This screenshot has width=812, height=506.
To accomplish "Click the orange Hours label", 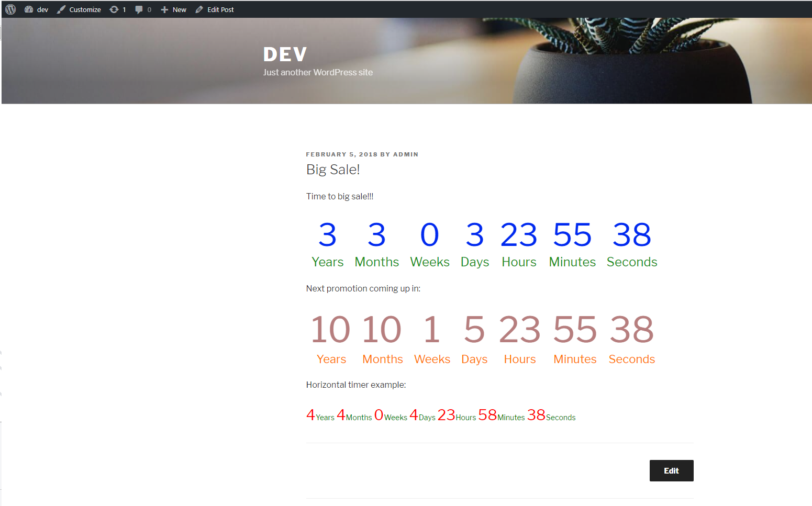I will [520, 359].
